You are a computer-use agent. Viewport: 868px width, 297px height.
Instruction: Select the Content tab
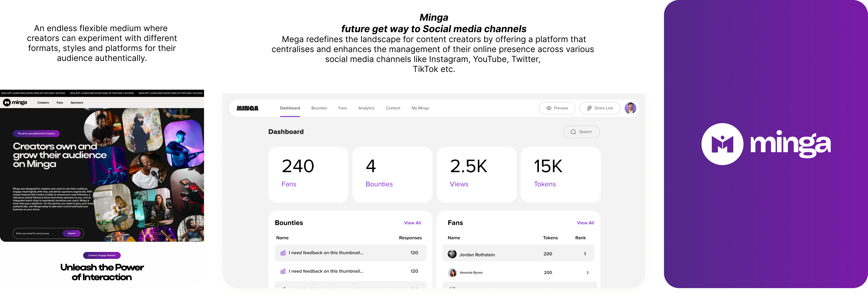point(393,108)
